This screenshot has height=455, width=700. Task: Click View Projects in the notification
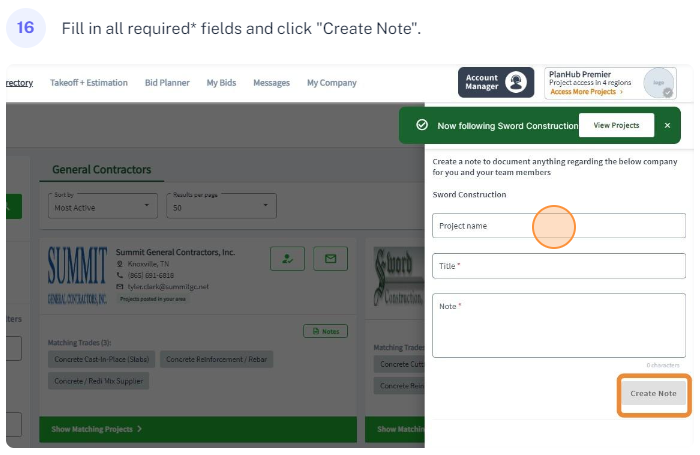click(616, 125)
